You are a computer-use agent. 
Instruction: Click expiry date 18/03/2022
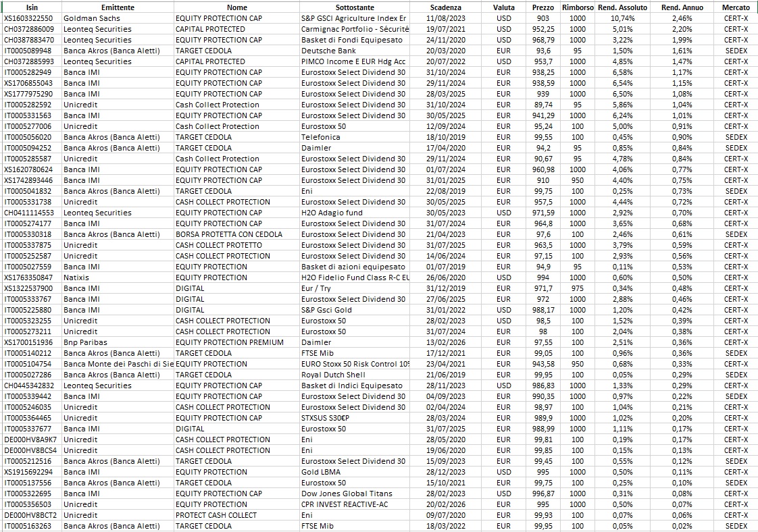[446, 526]
